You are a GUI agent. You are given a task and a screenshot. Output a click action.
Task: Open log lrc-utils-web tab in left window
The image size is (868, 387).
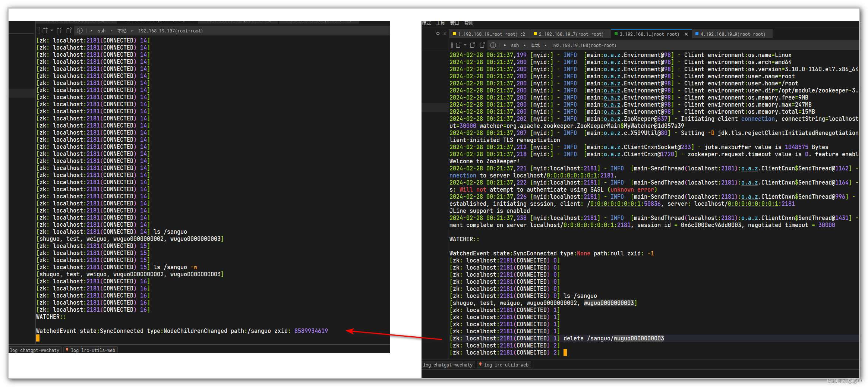pos(91,350)
